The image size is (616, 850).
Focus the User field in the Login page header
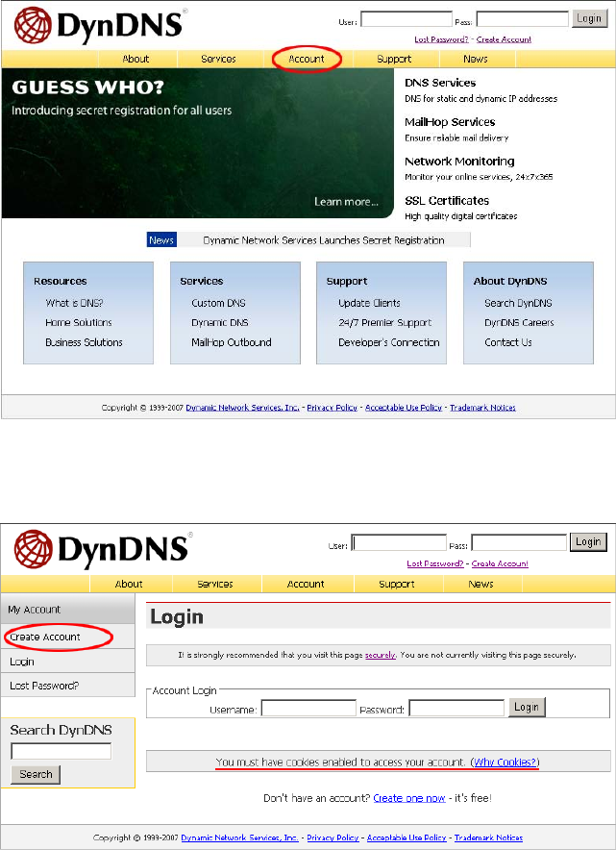coord(399,542)
